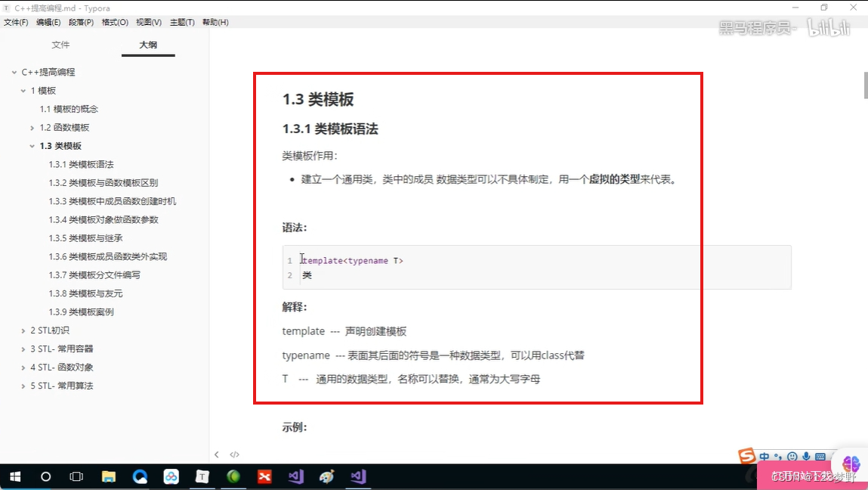This screenshot has width=868, height=490.
Task: Open the smiley emoji panel icon
Action: point(792,456)
